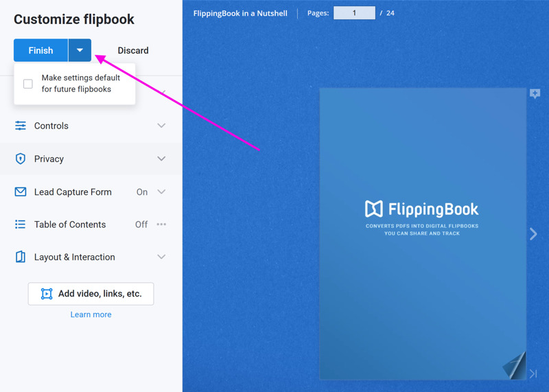This screenshot has height=392, width=549.
Task: Click the Learn more link
Action: pyautogui.click(x=91, y=314)
